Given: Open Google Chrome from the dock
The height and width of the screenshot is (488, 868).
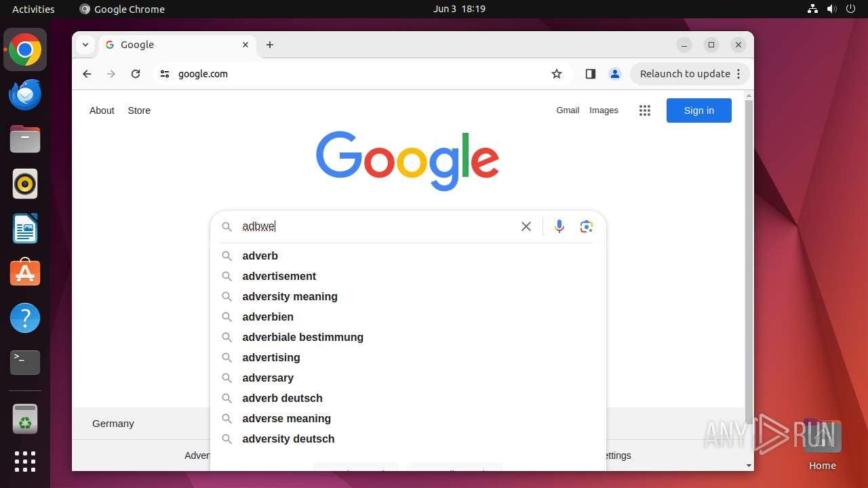Looking at the screenshot, I should pyautogui.click(x=25, y=50).
